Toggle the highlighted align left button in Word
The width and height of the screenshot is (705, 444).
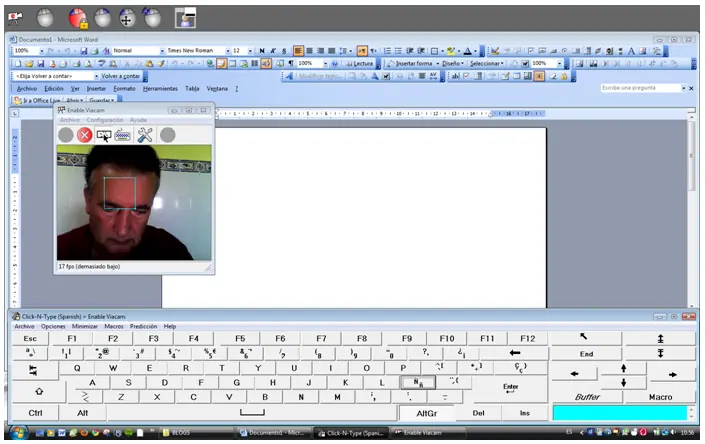click(x=298, y=51)
